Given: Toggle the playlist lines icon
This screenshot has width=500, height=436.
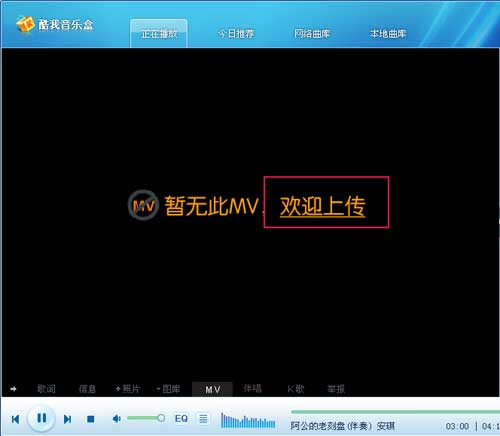Looking at the screenshot, I should pos(203,418).
